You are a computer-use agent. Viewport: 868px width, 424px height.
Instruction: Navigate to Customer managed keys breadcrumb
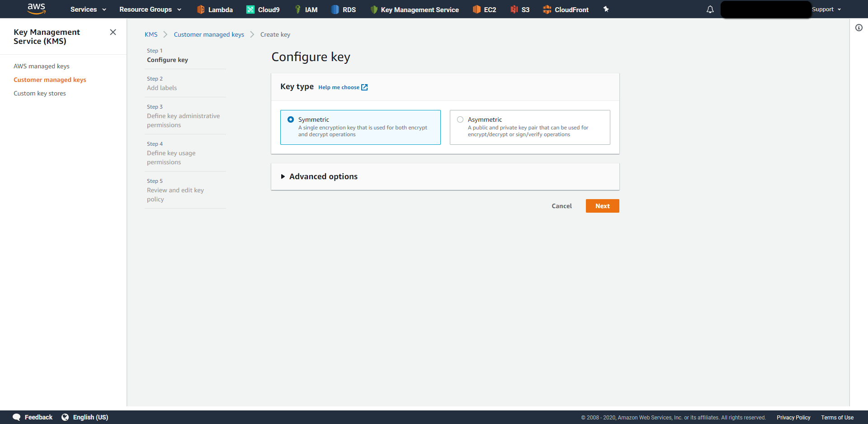(x=209, y=34)
